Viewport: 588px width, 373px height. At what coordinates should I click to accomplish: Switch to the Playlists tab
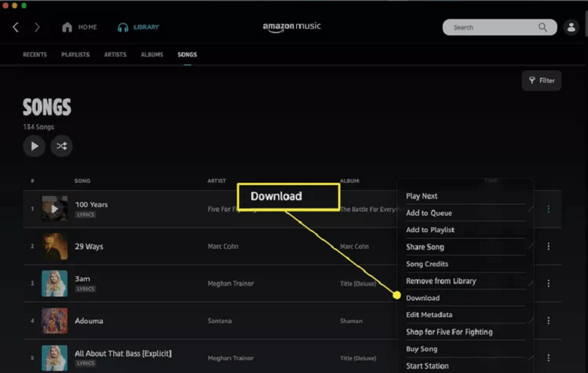[76, 55]
